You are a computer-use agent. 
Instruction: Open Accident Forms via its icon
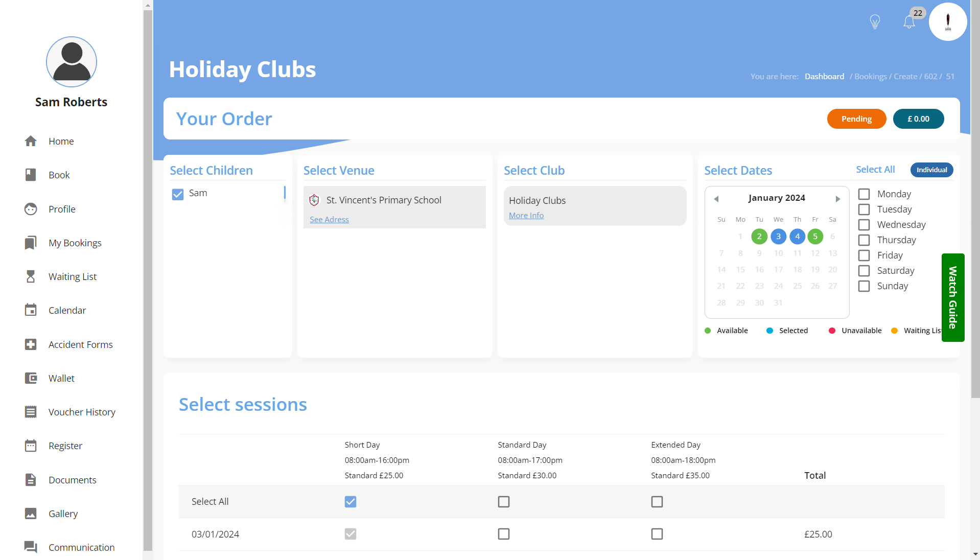pos(31,344)
